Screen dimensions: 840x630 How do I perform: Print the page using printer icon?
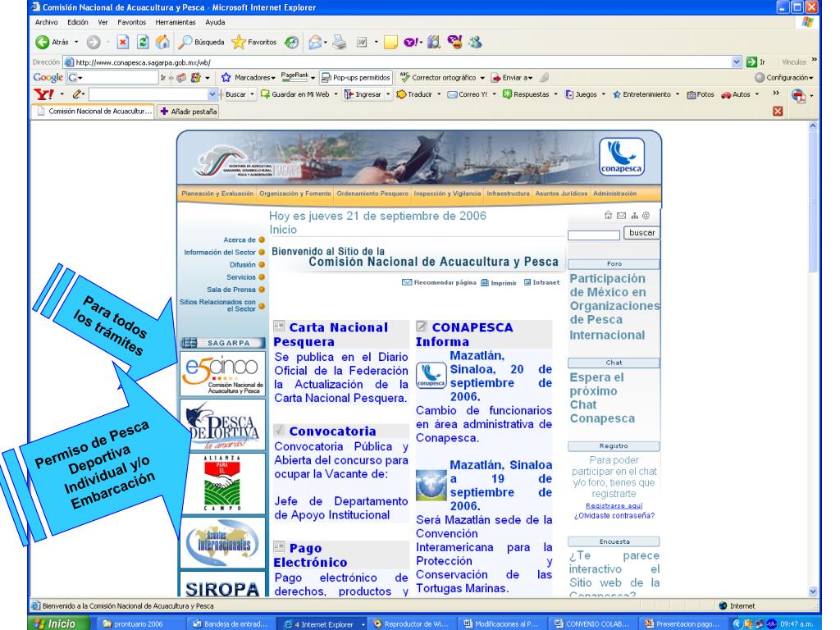coord(339,42)
